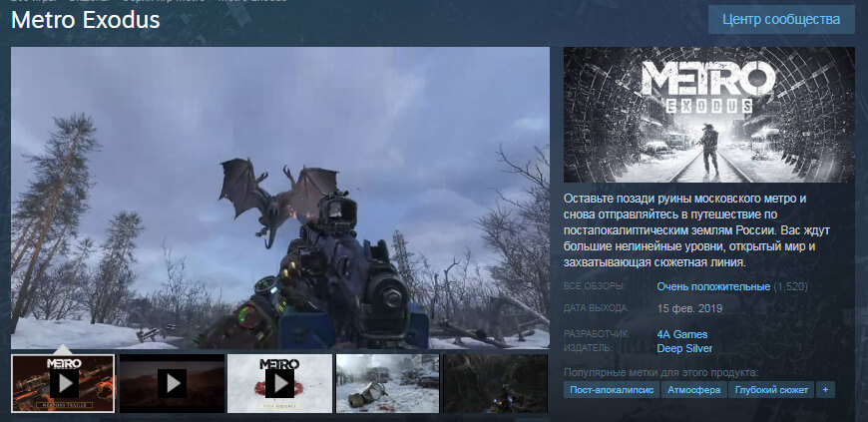868x422 pixels.
Task: Click the release date 15 фев. 2019
Action: click(x=689, y=308)
